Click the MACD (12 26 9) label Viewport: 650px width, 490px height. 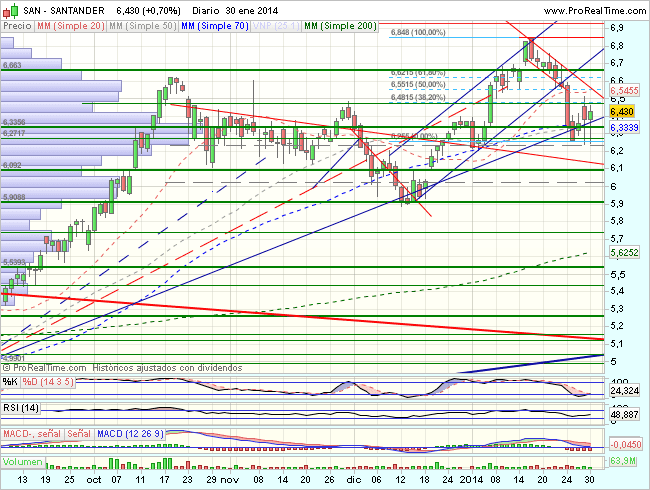tap(131, 434)
